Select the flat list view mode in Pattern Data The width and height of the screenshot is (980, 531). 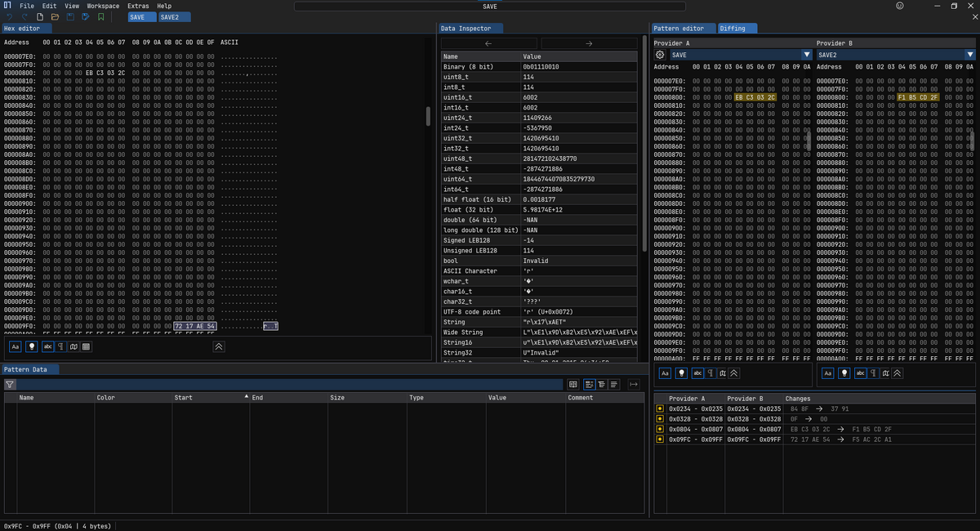pyautogui.click(x=614, y=384)
